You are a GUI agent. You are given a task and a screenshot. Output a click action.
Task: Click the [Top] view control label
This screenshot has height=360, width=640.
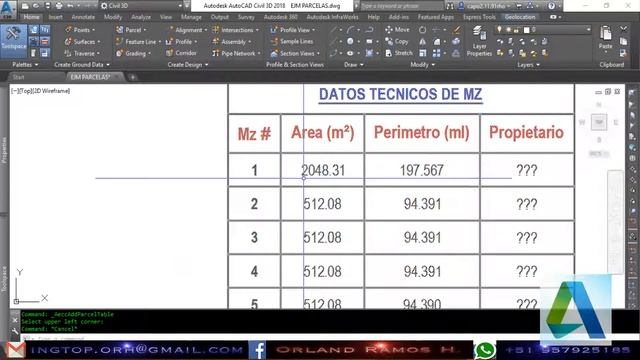25,91
